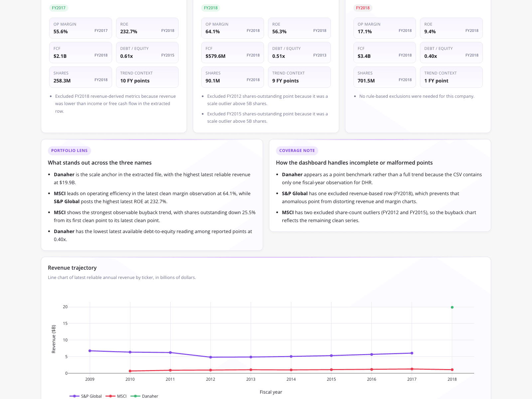The height and width of the screenshot is (399, 532).
Task: Click the 'Revenue ($B)' y-axis title
Action: (x=54, y=339)
